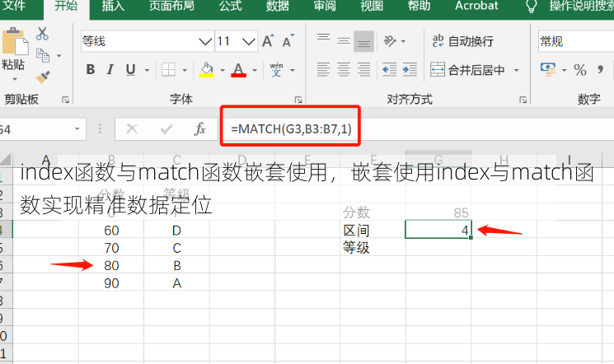
Task: Click the lightbulb tell-me search icon
Action: point(531,7)
